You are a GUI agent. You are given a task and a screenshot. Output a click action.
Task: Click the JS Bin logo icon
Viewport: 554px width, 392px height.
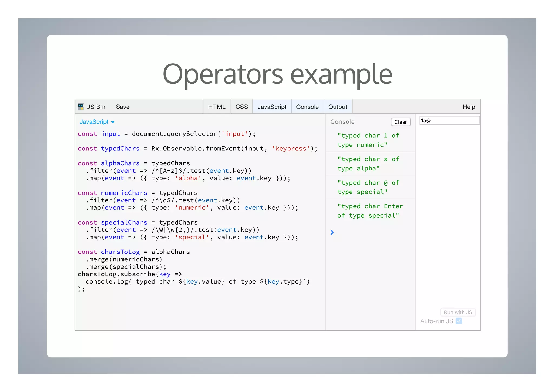tap(81, 107)
